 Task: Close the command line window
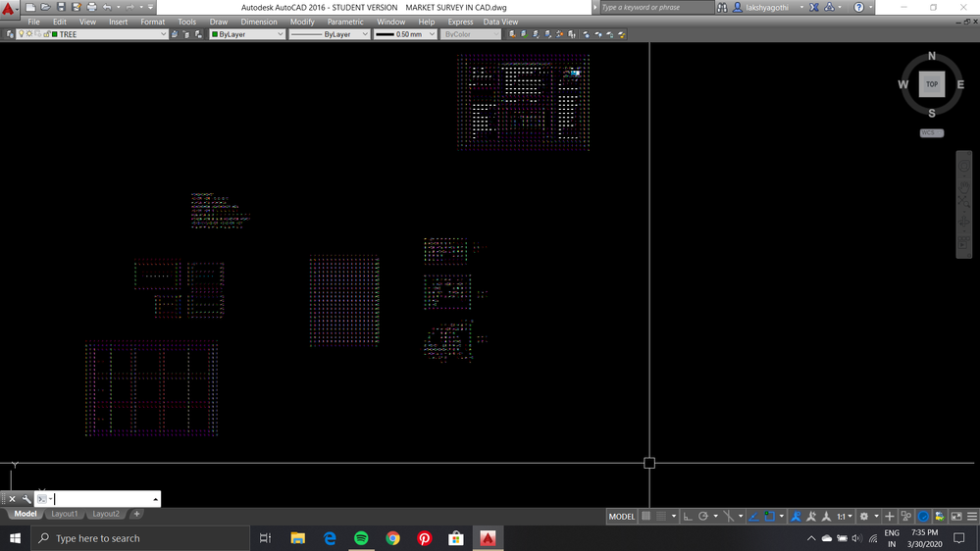(x=12, y=498)
